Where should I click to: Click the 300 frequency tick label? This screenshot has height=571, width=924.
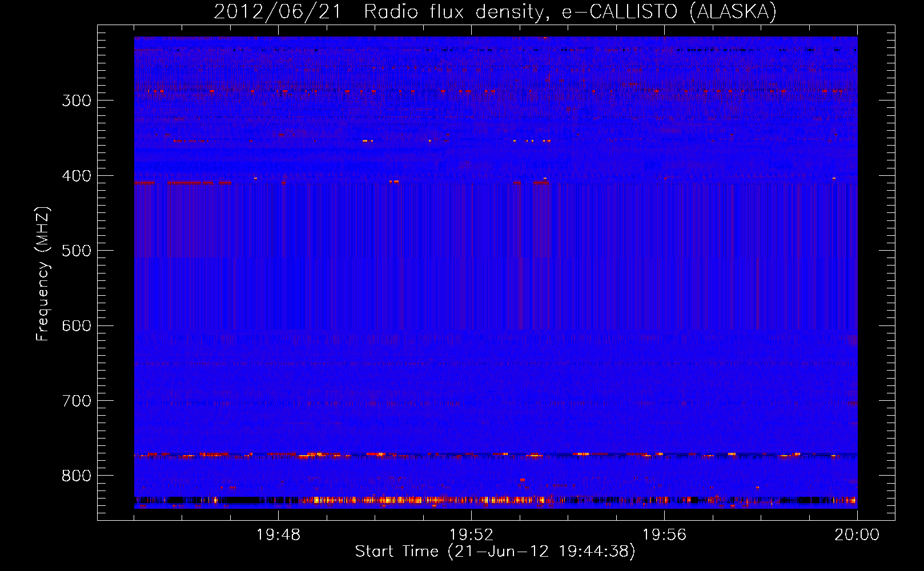coord(77,100)
